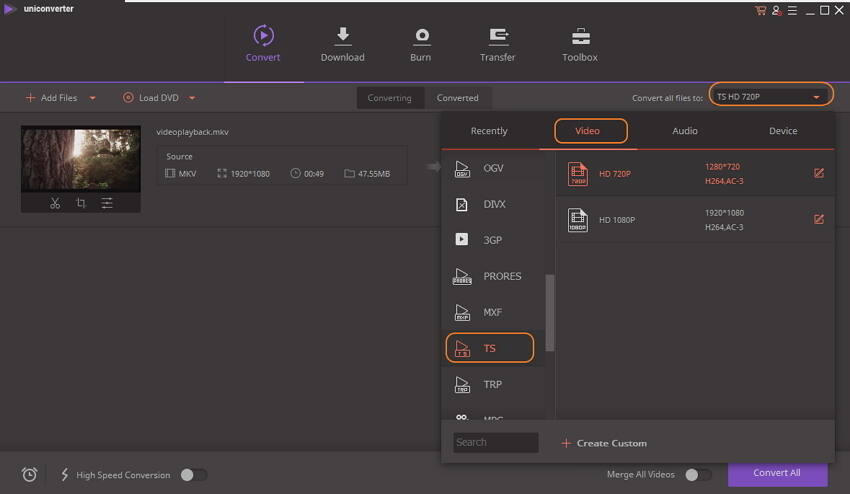850x494 pixels.
Task: Click the 1280*720 resolution text
Action: (723, 166)
